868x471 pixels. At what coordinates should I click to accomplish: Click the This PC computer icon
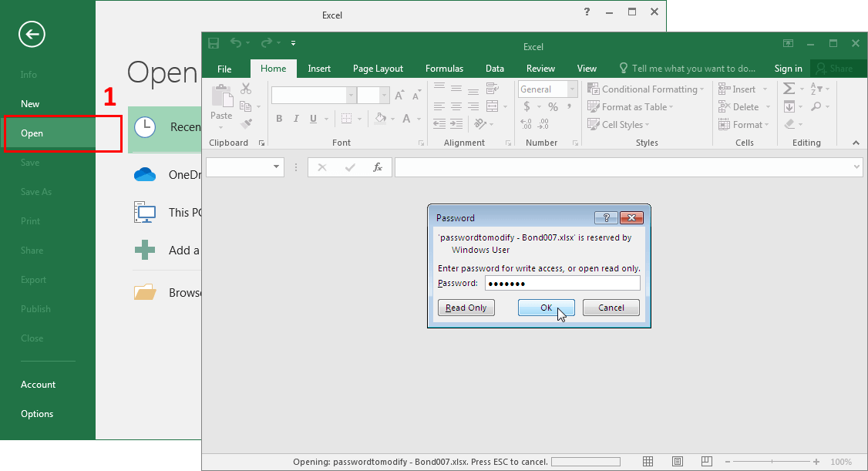coord(145,212)
